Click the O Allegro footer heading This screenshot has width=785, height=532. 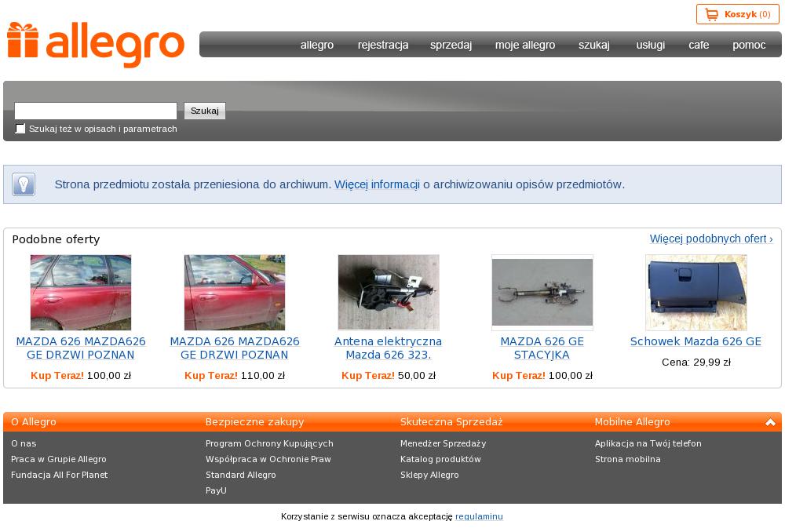[x=34, y=422]
